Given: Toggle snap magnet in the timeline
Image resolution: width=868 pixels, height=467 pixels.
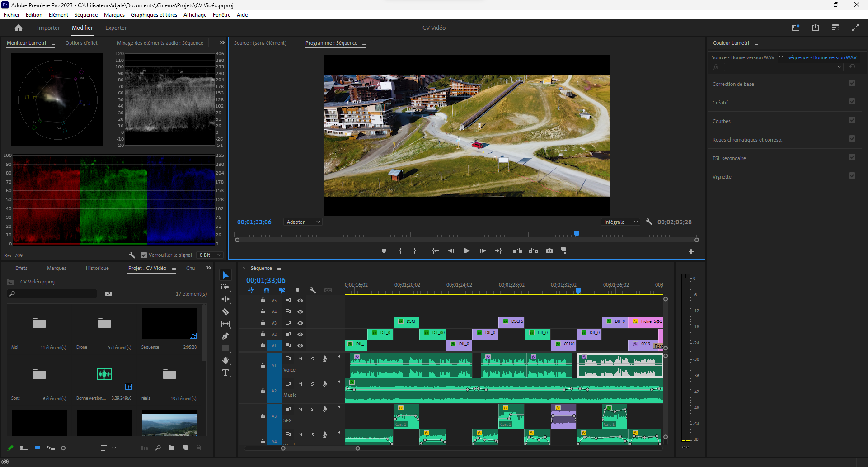Looking at the screenshot, I should 267,290.
